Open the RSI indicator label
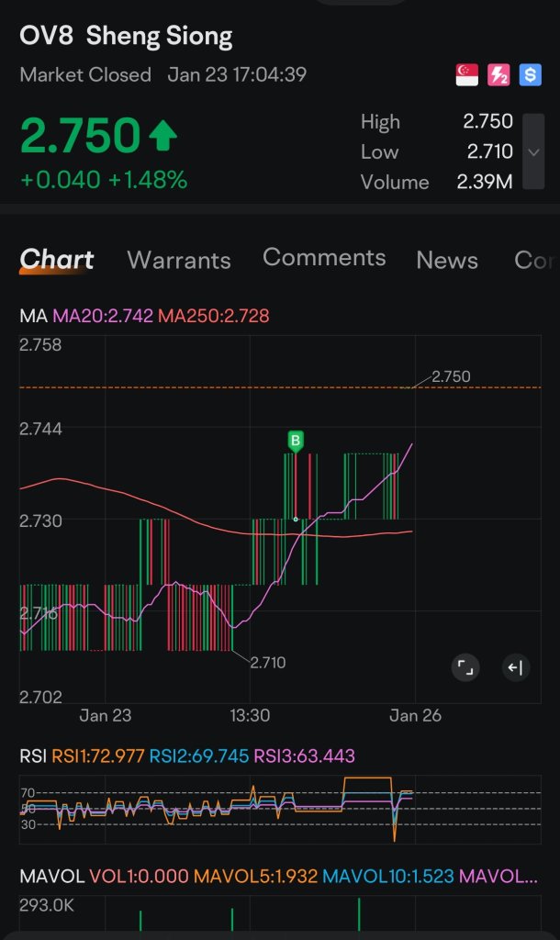This screenshot has width=560, height=940. 33,756
